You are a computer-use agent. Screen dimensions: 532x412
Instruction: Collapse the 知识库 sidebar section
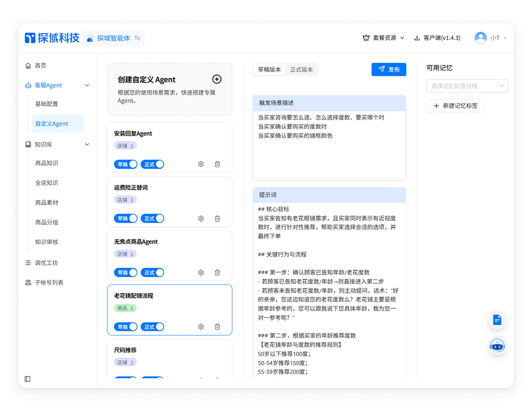tap(87, 145)
